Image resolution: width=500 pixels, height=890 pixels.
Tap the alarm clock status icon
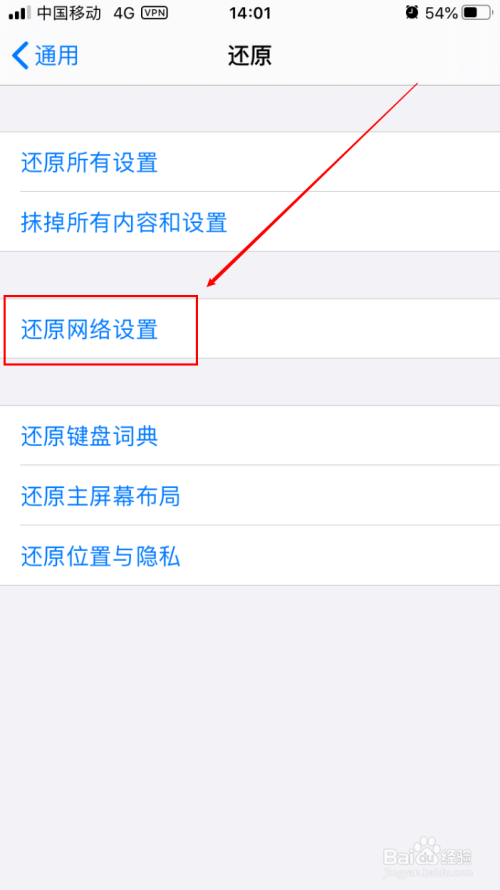click(x=412, y=12)
